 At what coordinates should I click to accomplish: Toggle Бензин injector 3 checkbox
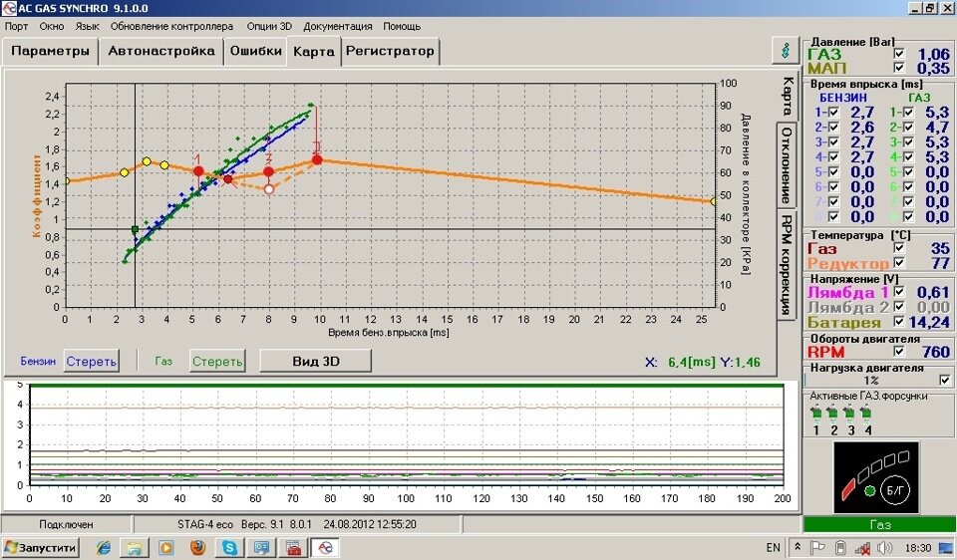[x=833, y=142]
